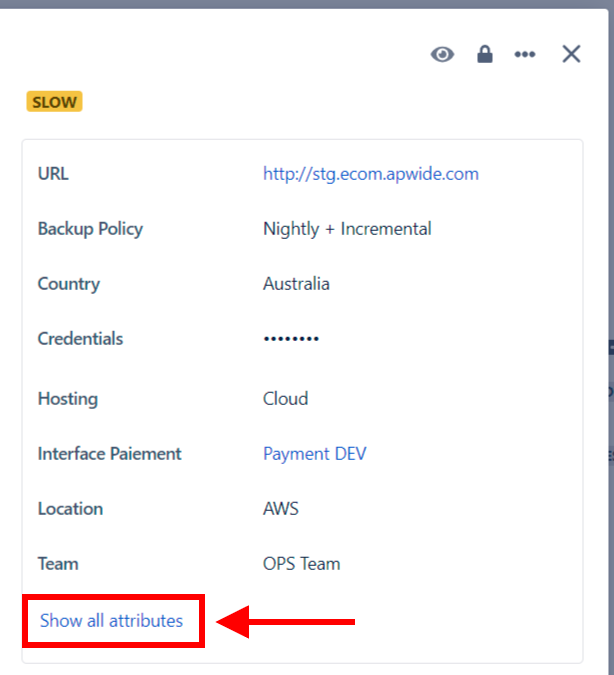
Task: Select the Backup Policy label
Action: click(x=90, y=229)
